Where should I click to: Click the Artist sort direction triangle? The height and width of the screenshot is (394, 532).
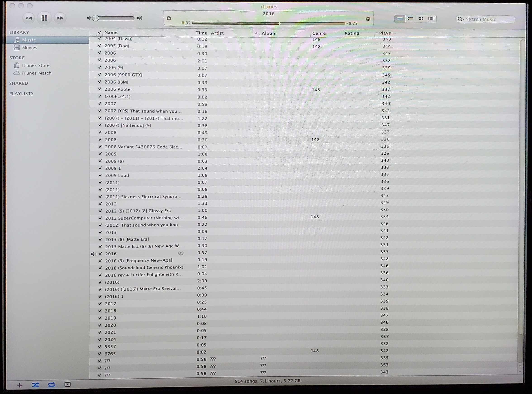256,33
